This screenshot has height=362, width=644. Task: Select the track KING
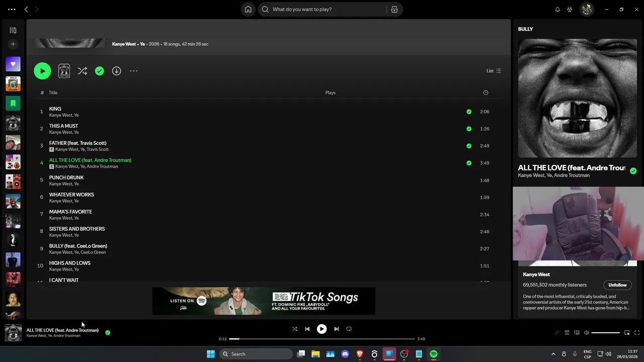(x=55, y=109)
